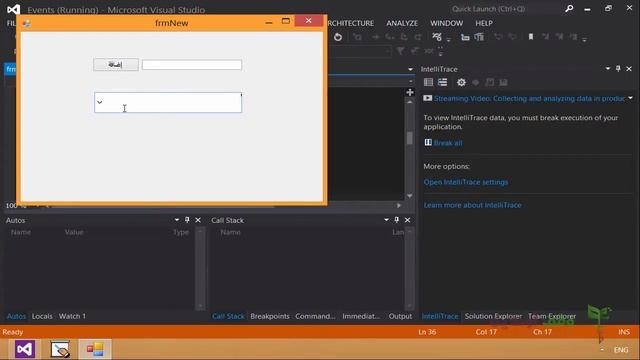Click the Restart debugging toolbar icon
Viewport: 640px width, 360px height.
tap(338, 37)
